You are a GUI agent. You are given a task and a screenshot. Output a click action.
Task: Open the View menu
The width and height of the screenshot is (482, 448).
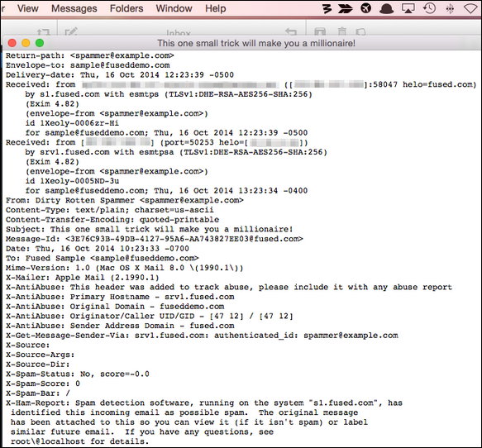coord(27,8)
